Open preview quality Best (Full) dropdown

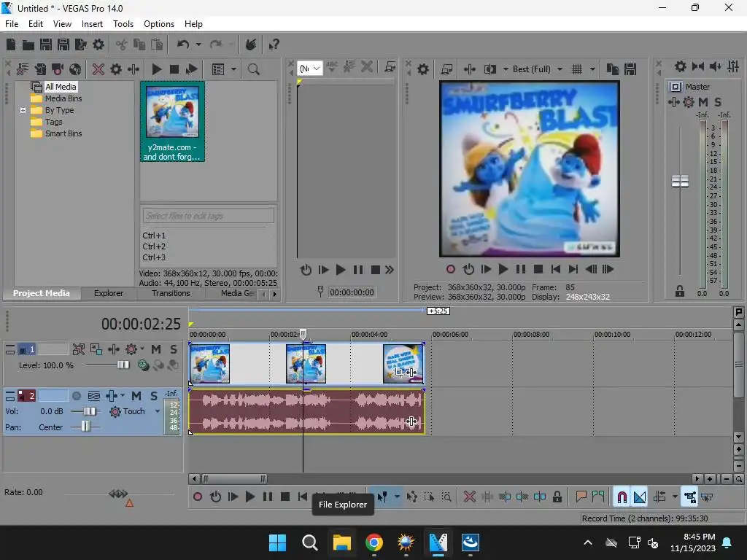(x=538, y=69)
